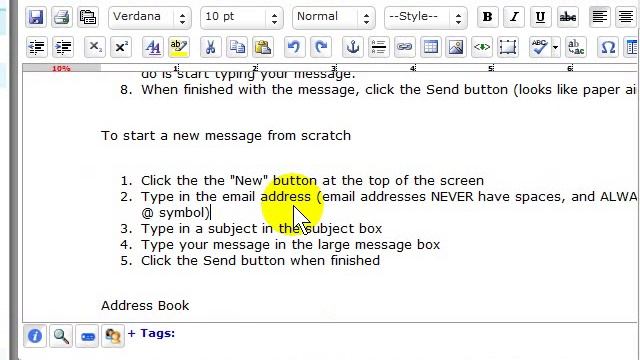Run the ABC spell check
The image size is (640, 360).
(540, 47)
